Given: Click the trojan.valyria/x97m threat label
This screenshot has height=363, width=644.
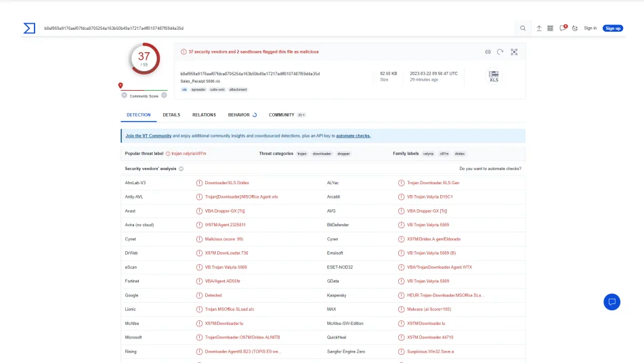Looking at the screenshot, I should tap(189, 154).
